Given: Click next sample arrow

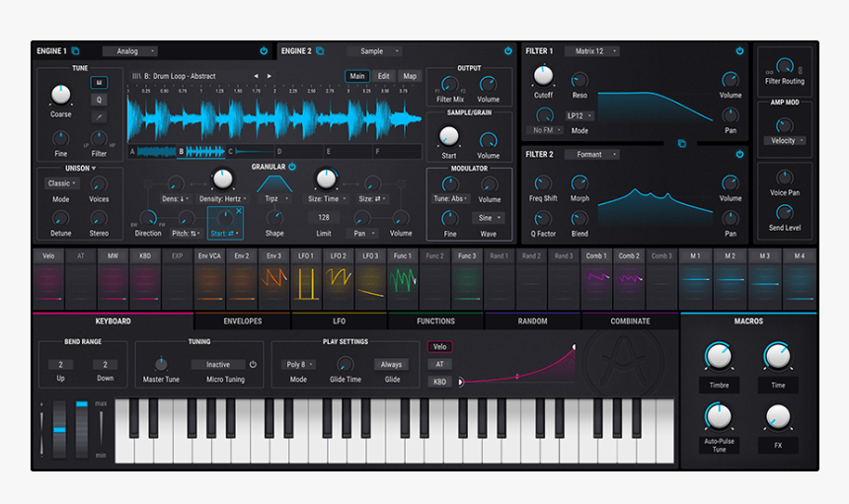Looking at the screenshot, I should [x=270, y=76].
